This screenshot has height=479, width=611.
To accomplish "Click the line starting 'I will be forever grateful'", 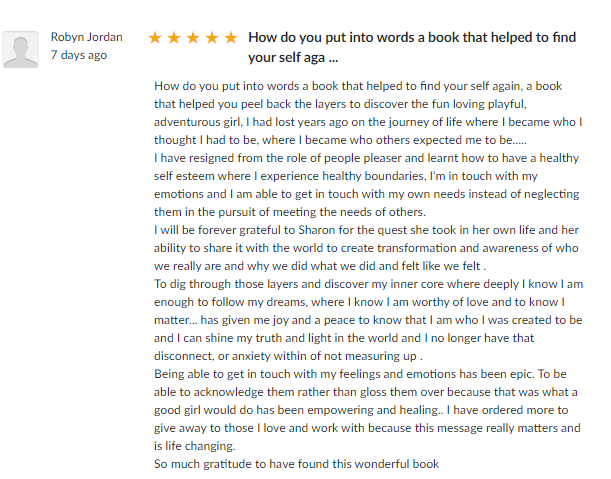I will (x=366, y=230).
